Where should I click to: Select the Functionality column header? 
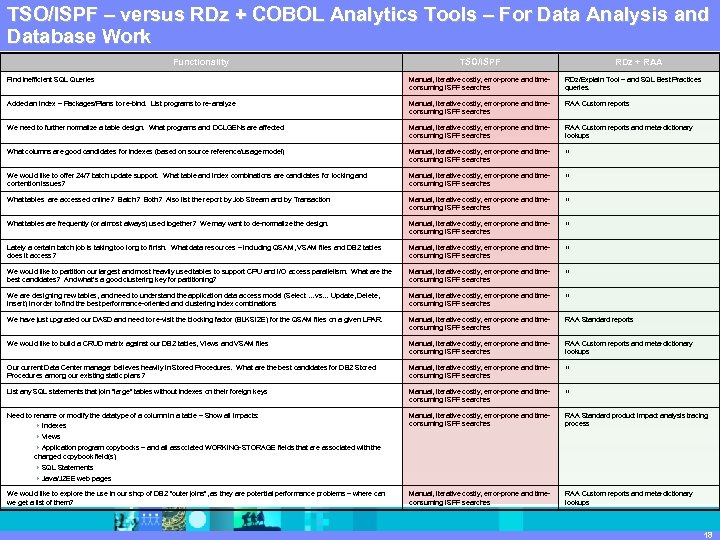[201, 62]
